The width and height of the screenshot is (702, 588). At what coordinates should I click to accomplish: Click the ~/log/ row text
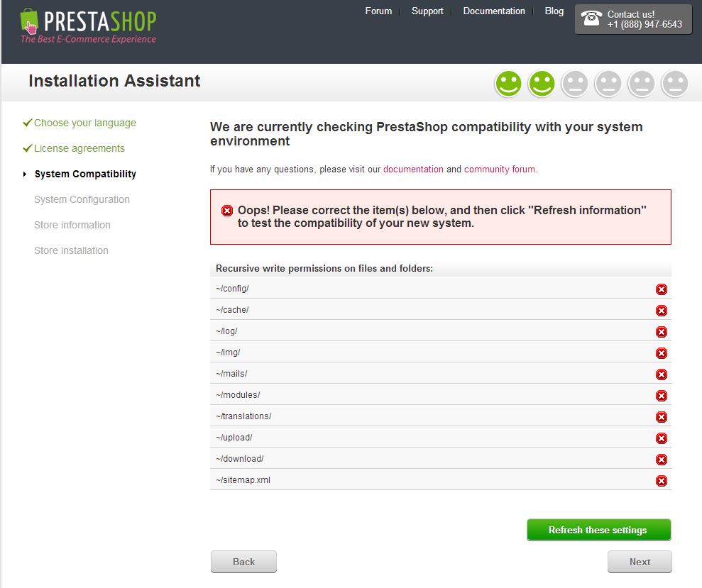(226, 331)
